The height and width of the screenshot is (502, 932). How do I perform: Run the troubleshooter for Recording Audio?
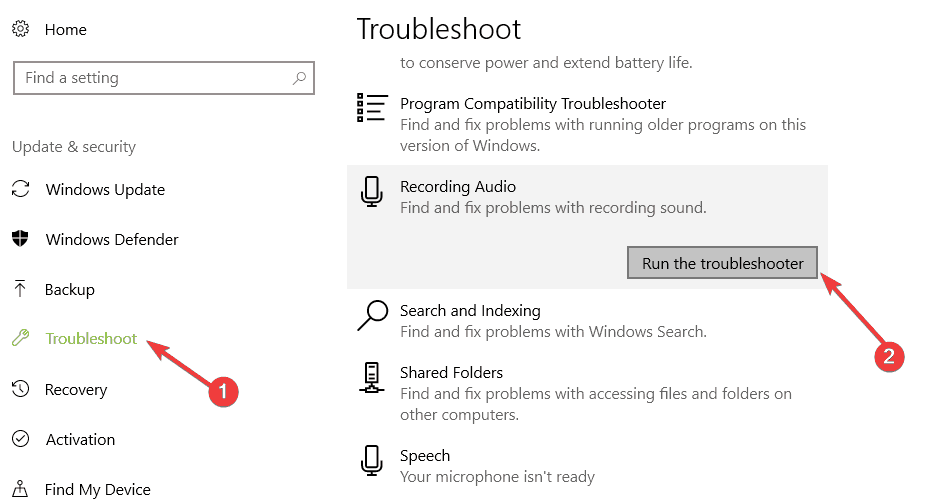722,263
